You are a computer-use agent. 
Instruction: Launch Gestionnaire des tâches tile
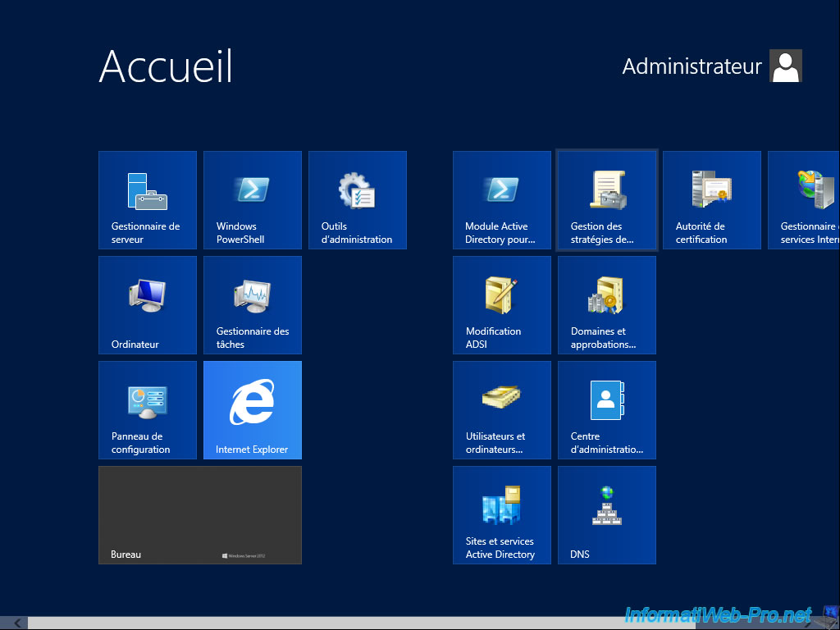click(x=253, y=305)
